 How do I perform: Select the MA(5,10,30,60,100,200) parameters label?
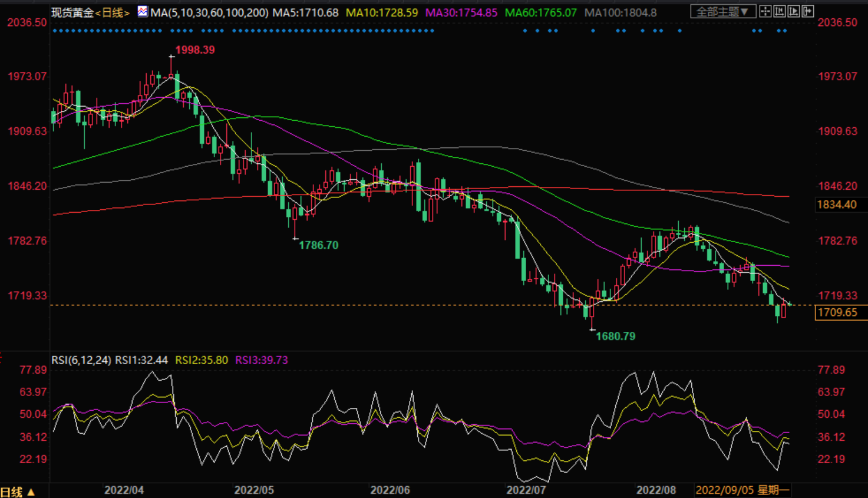point(209,12)
